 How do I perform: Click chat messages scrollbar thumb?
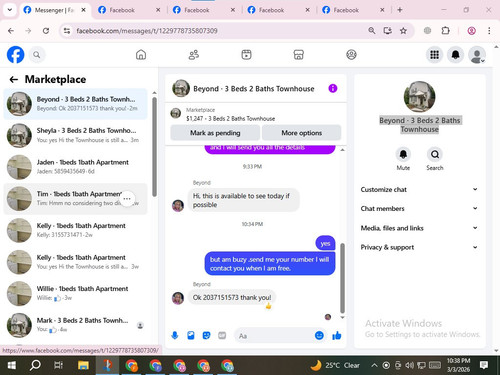342,278
